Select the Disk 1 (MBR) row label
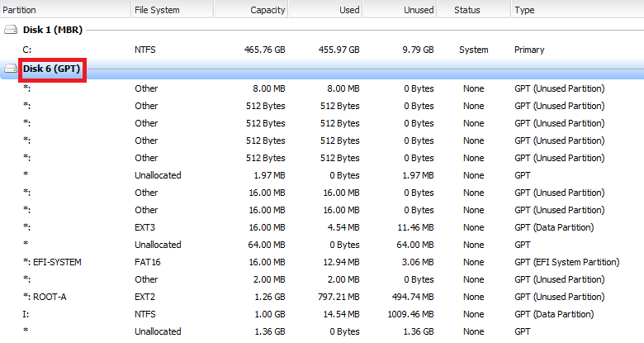 click(53, 30)
